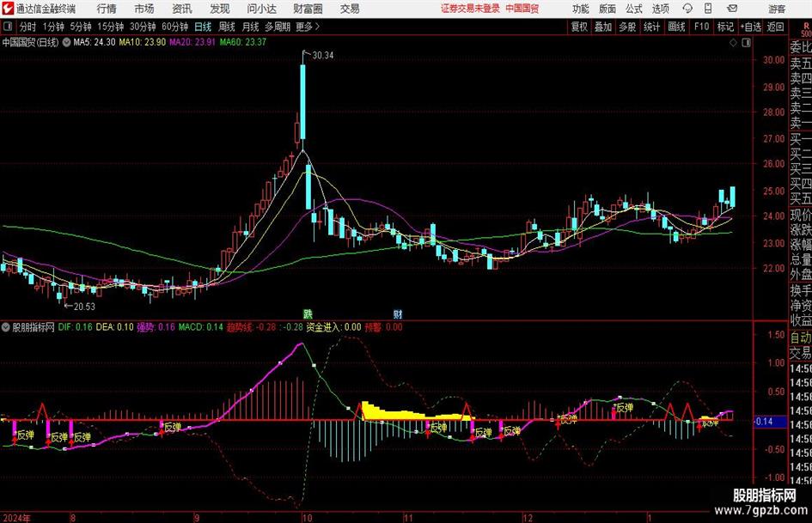Click the 统计 statistics button

pos(651,27)
